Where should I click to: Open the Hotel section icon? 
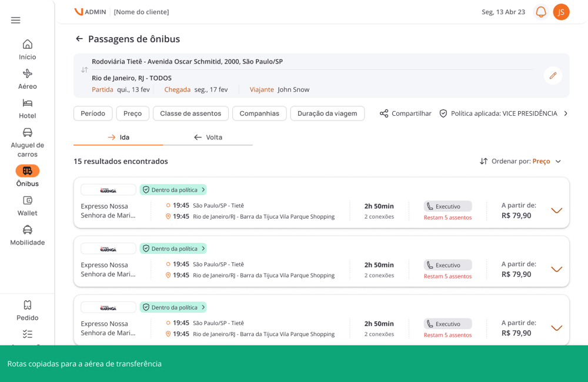[x=28, y=103]
